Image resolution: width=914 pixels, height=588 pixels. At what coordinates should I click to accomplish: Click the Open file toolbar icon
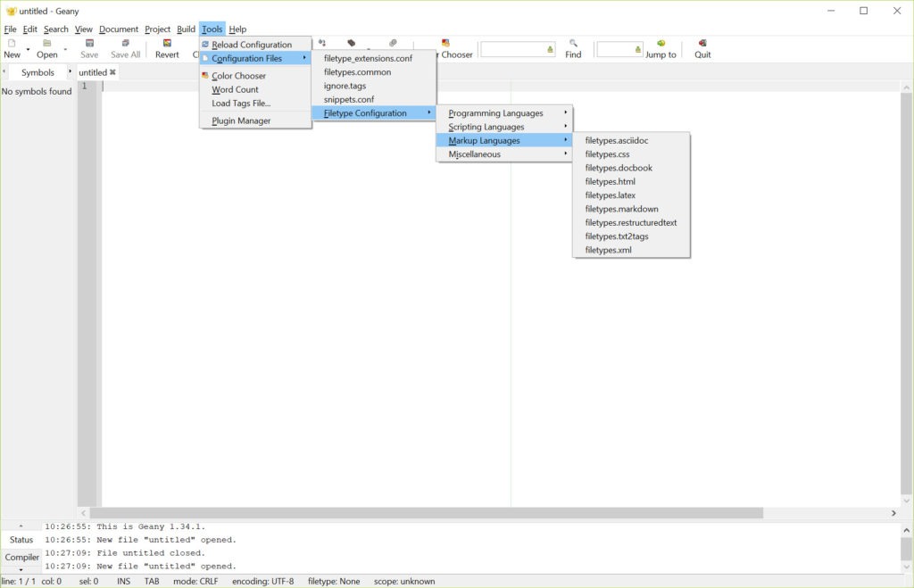coord(46,43)
